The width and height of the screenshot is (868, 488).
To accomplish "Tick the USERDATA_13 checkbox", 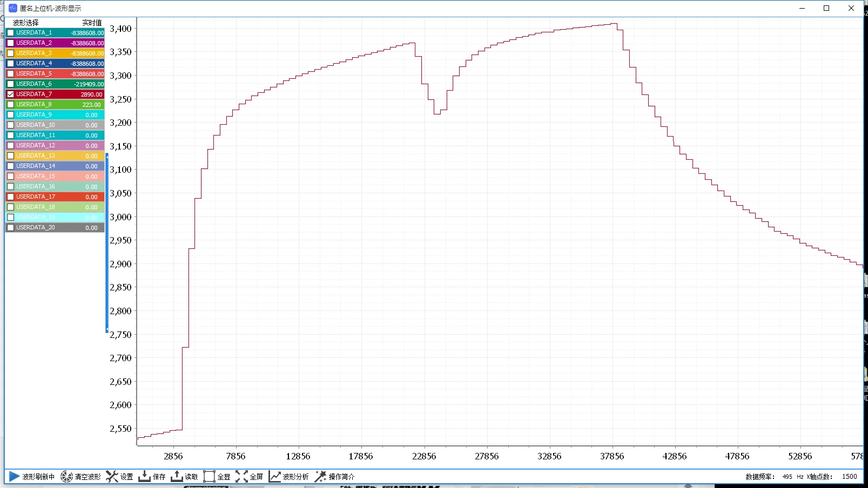I will [x=10, y=156].
